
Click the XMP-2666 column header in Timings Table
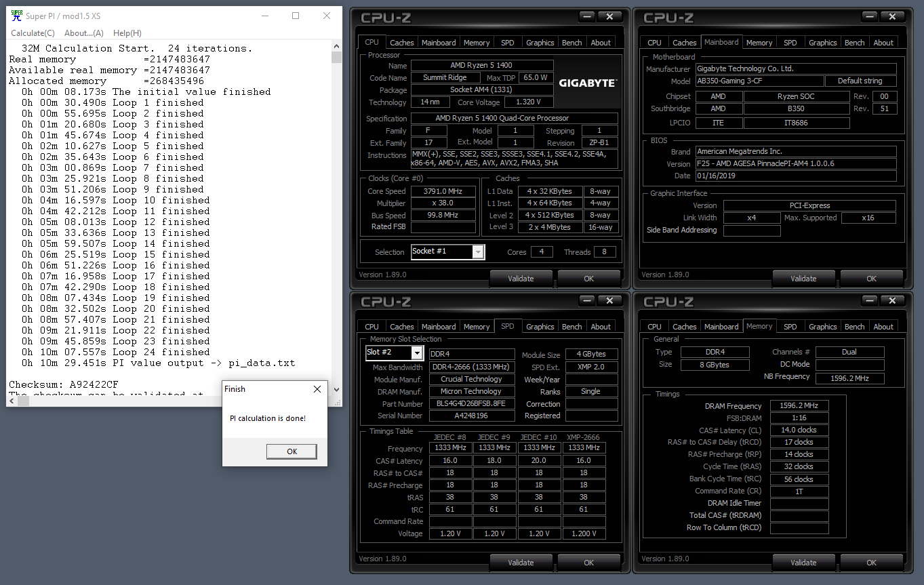pyautogui.click(x=584, y=437)
